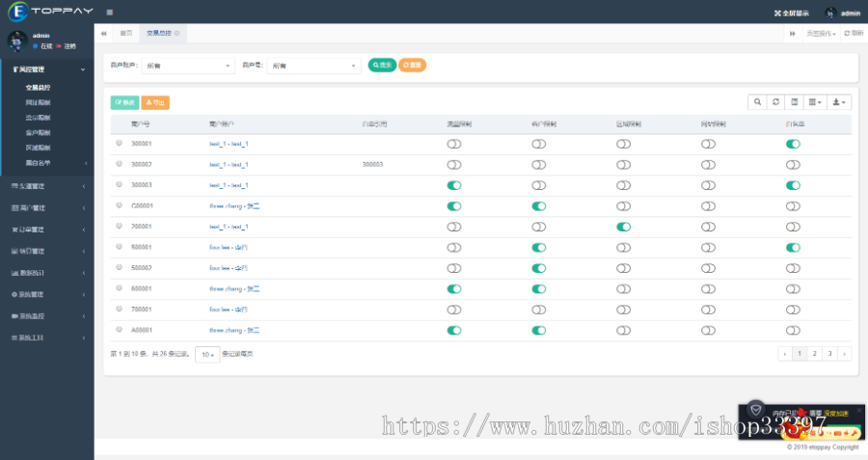Click the hamburger menu icon beside the logo
The image size is (868, 460).
click(110, 13)
